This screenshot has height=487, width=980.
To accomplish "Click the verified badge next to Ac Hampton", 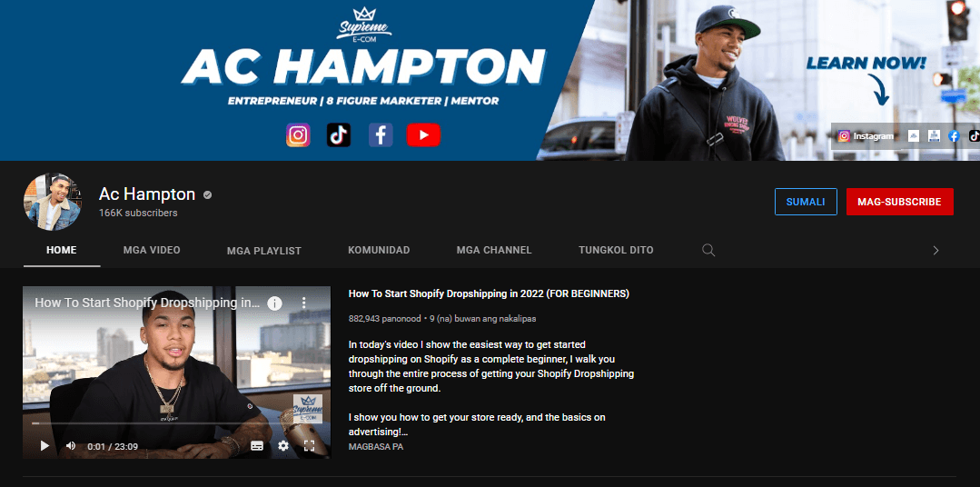I will pyautogui.click(x=207, y=195).
